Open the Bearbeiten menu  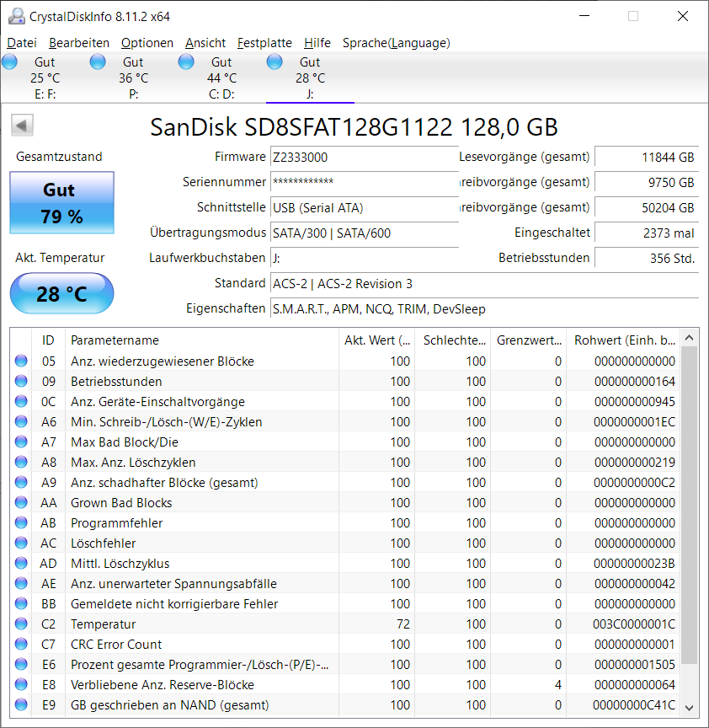(79, 43)
